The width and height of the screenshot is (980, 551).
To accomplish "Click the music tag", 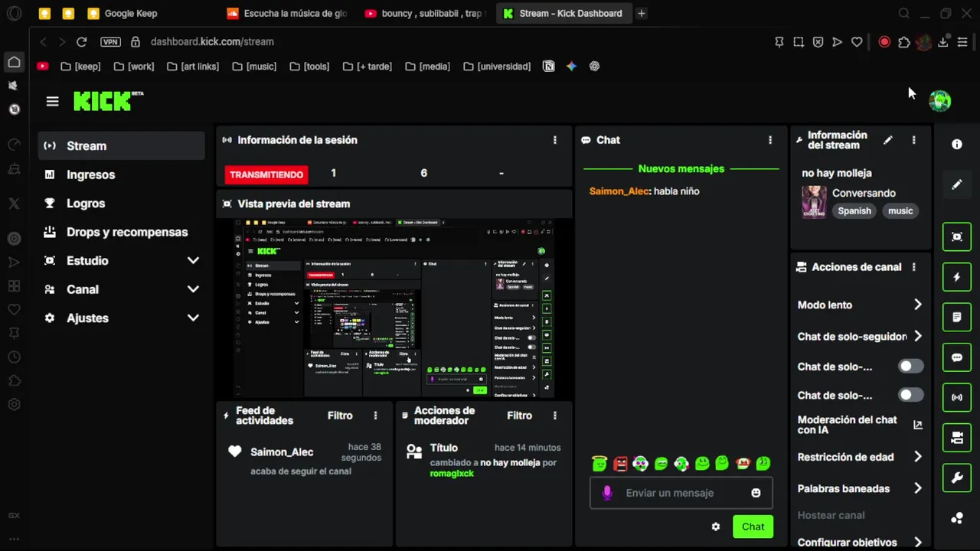I will 900,210.
